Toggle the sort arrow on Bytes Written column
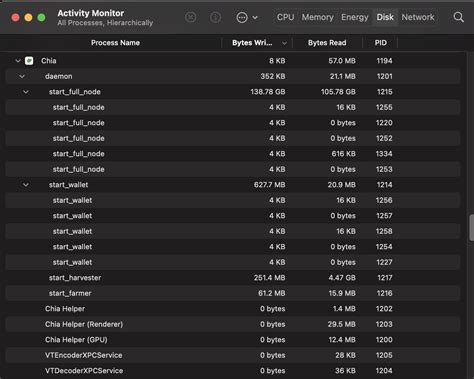 click(284, 43)
